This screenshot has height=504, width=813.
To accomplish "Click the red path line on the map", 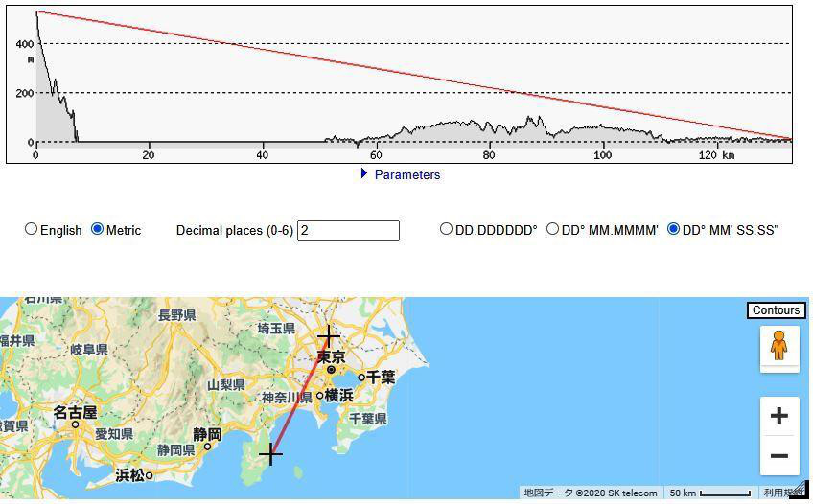I will pos(300,395).
